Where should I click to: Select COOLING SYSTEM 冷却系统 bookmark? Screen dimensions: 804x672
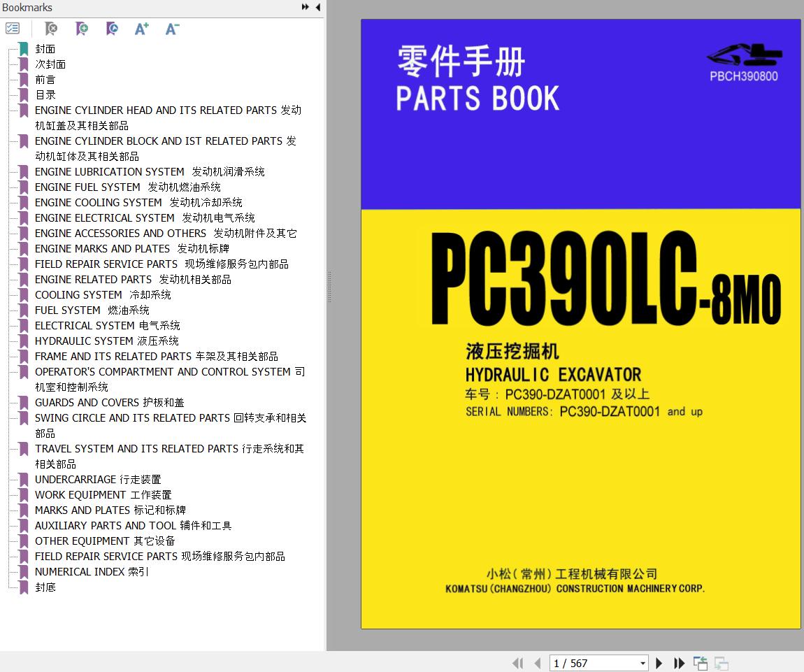(x=103, y=295)
